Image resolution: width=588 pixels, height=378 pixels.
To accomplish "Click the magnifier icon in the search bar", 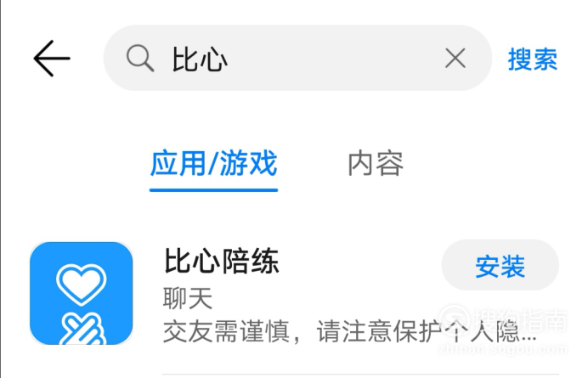I will 140,58.
